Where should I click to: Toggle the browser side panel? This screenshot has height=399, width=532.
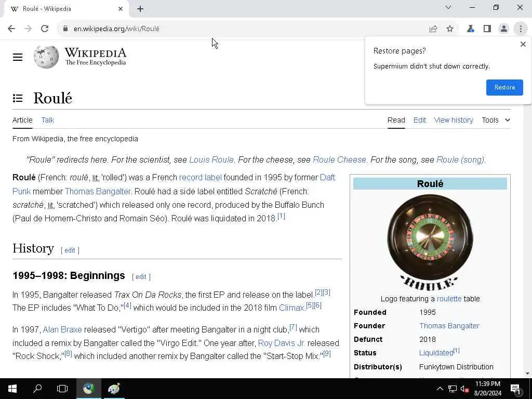[x=487, y=29]
